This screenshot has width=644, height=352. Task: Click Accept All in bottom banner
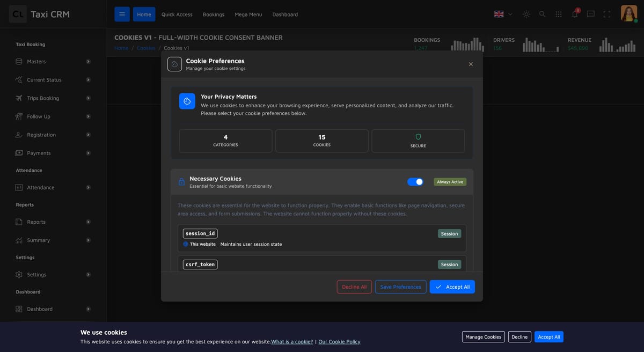tap(549, 337)
